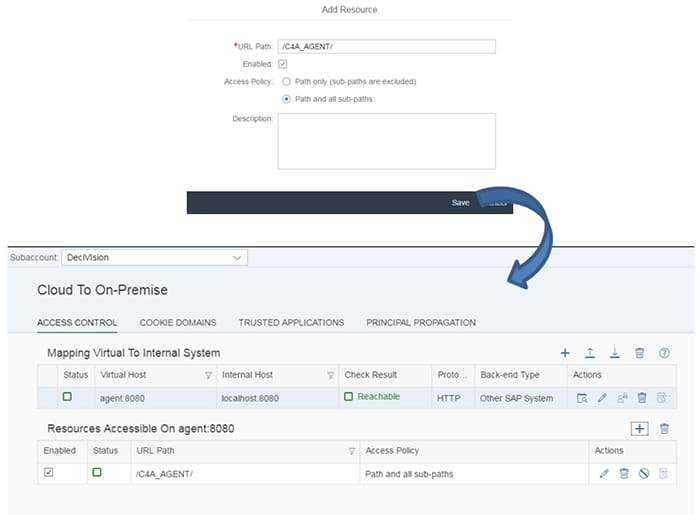Edit the /C4A_AGENT/ resource
Viewport: 700px width, 515px height.
pyautogui.click(x=604, y=473)
